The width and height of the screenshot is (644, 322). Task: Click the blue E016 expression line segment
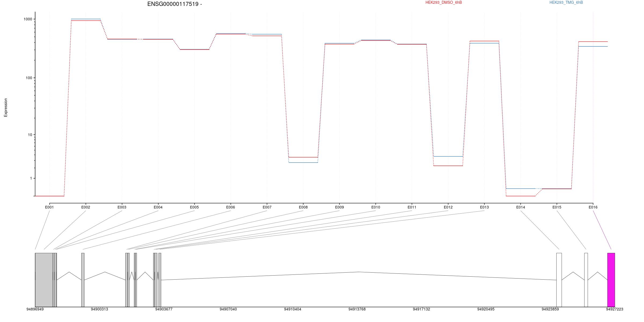pos(593,46)
